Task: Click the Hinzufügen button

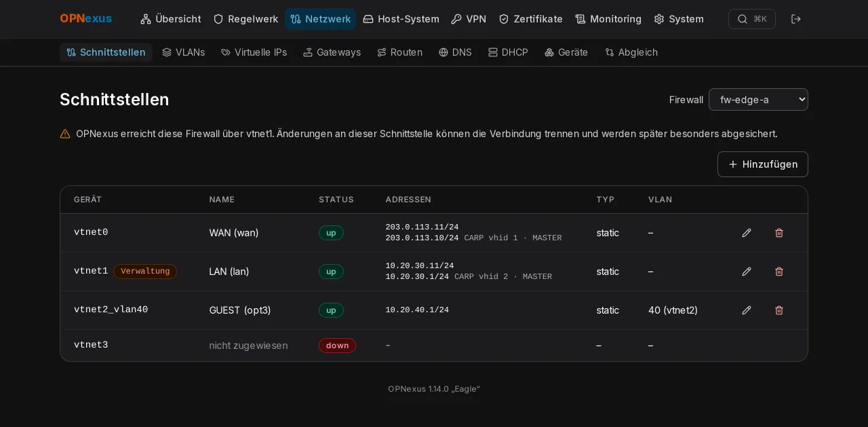Action: pos(763,164)
